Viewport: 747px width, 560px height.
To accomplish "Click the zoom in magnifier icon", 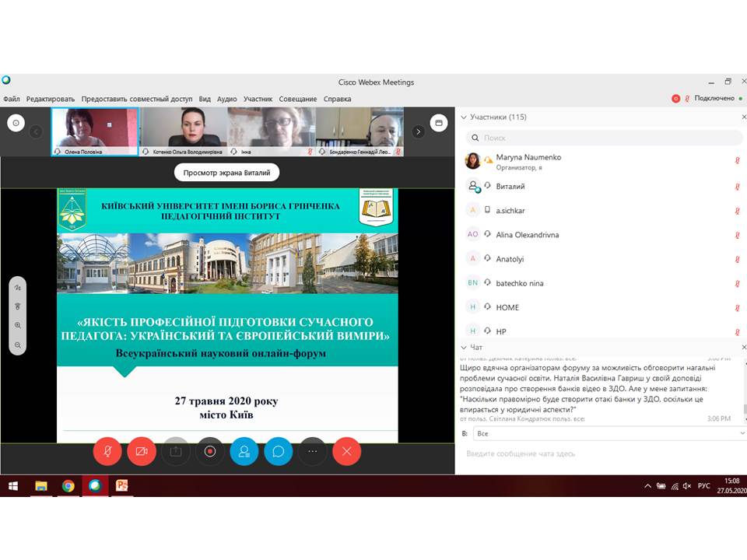I will [18, 326].
